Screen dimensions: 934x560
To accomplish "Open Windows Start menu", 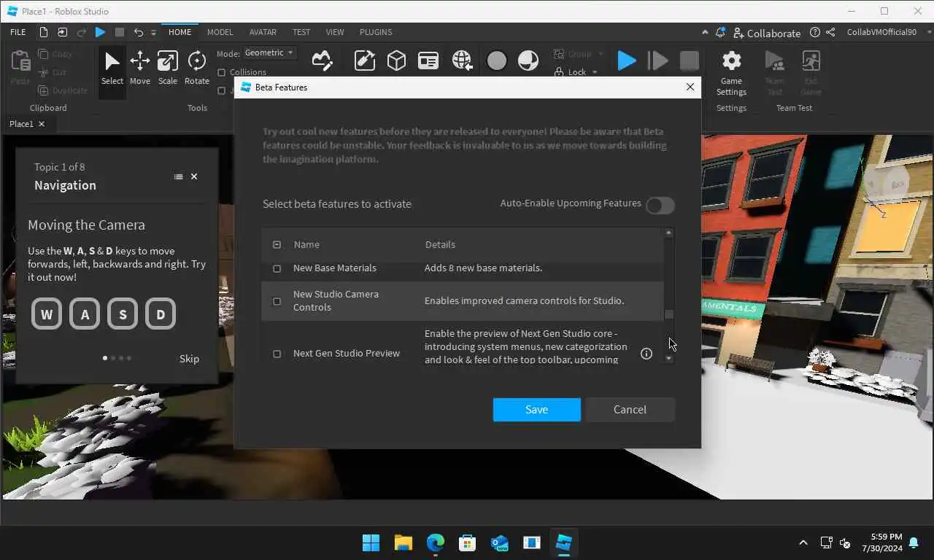I will 371,542.
